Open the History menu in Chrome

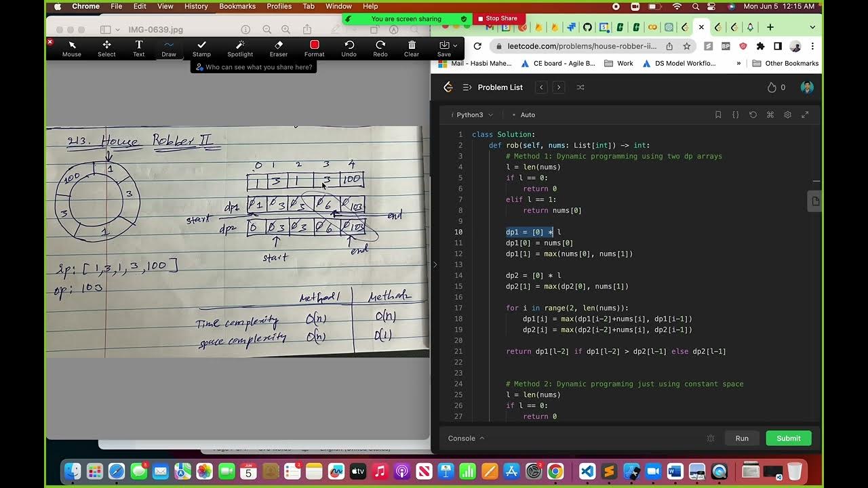click(196, 6)
